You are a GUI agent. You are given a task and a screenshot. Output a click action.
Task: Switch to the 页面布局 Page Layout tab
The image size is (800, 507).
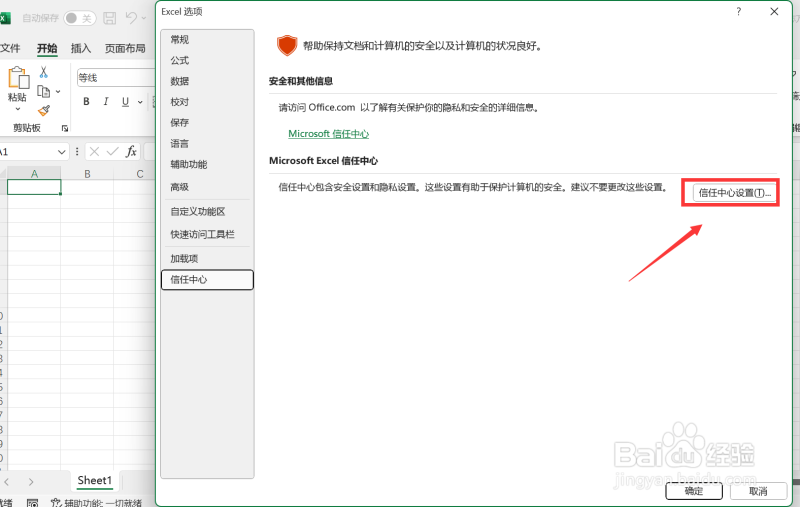[x=125, y=48]
